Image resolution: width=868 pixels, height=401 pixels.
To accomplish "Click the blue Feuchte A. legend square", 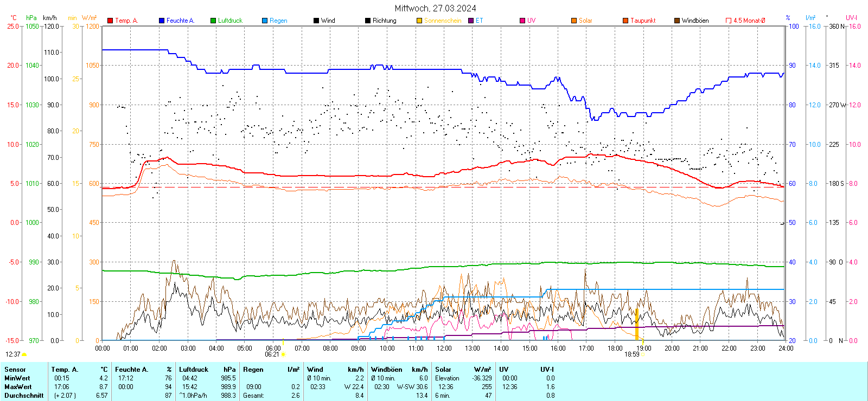I will click(x=162, y=21).
